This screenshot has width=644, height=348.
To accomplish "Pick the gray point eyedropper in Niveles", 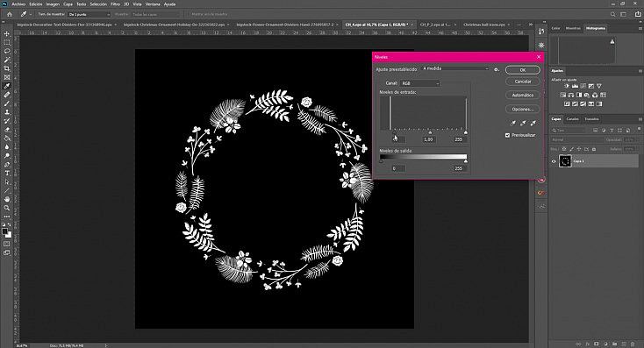I will pyautogui.click(x=523, y=123).
